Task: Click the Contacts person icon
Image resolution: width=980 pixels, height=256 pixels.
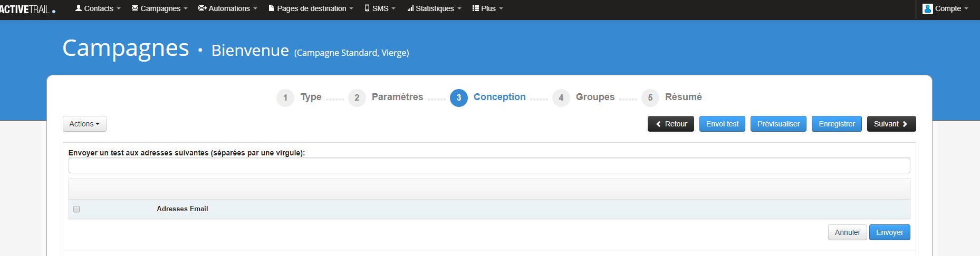Action: pos(79,8)
